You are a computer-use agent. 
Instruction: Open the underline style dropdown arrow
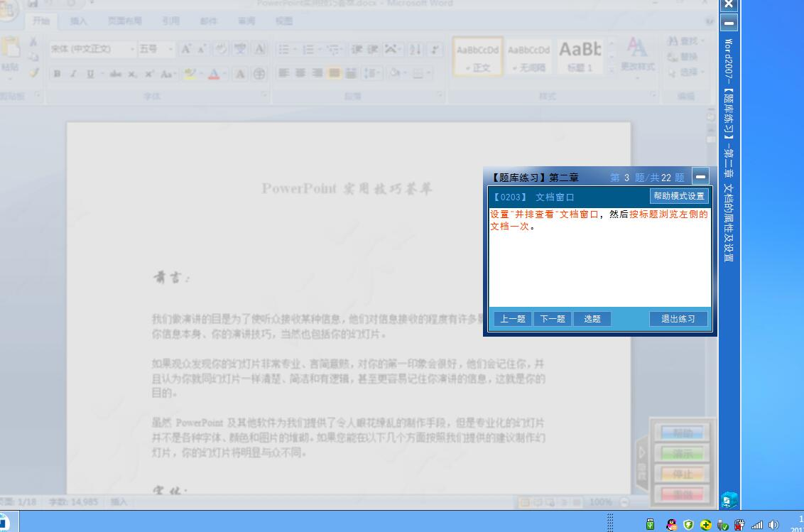pos(102,74)
